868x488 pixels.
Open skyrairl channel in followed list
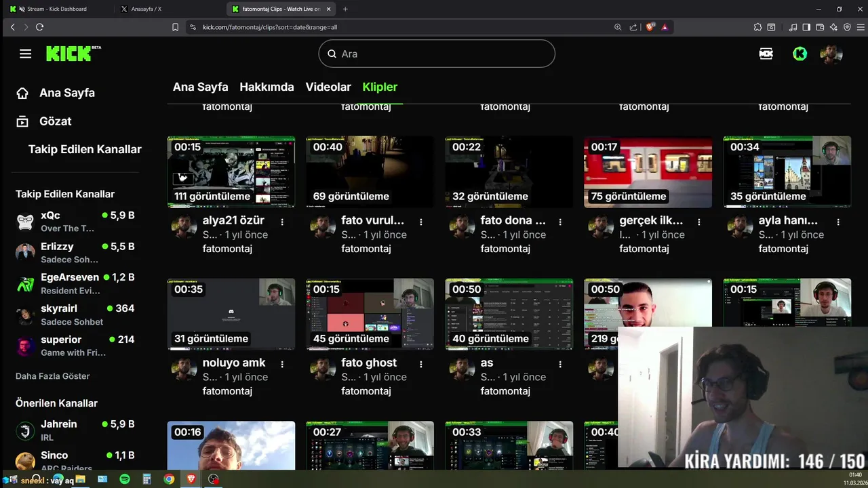(x=75, y=314)
